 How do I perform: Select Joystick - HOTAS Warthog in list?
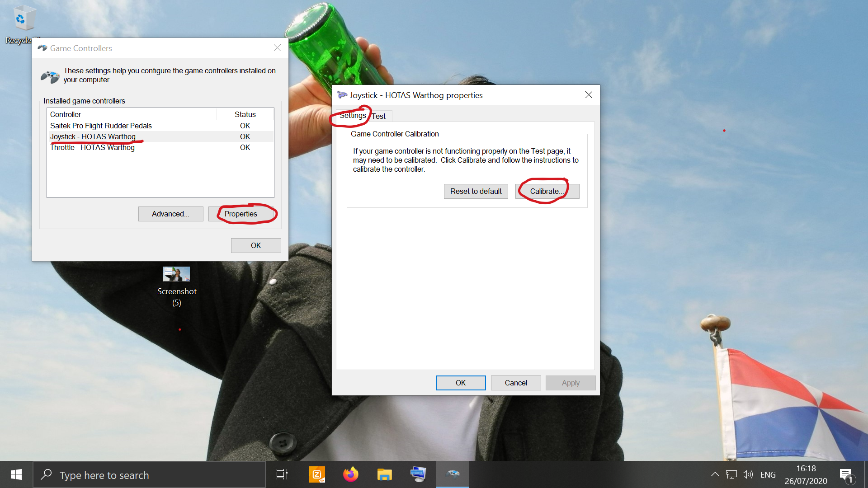pyautogui.click(x=160, y=136)
